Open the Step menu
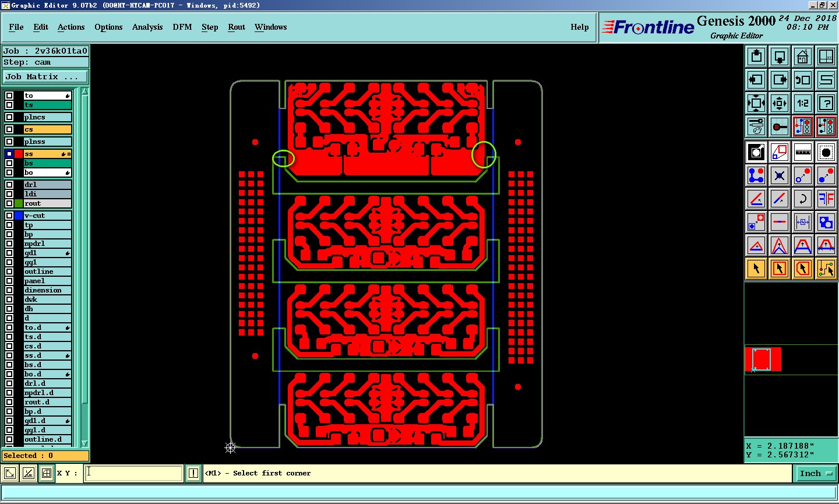 coord(210,27)
